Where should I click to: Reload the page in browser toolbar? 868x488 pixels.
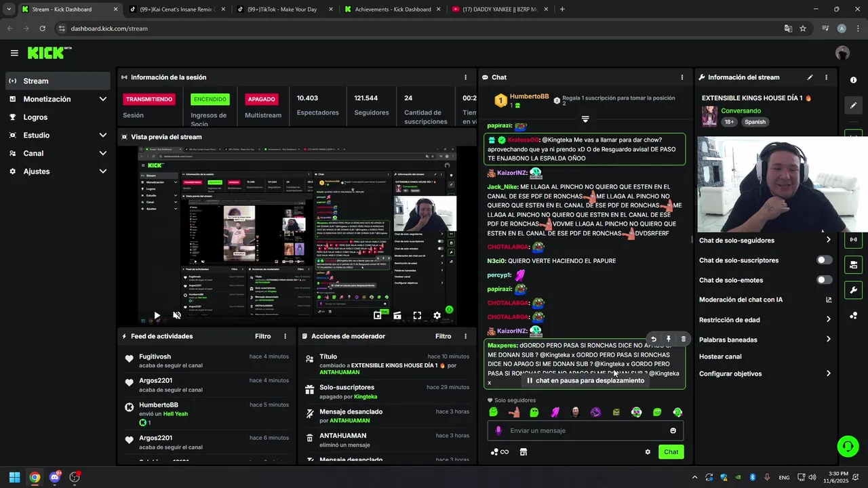tap(42, 28)
